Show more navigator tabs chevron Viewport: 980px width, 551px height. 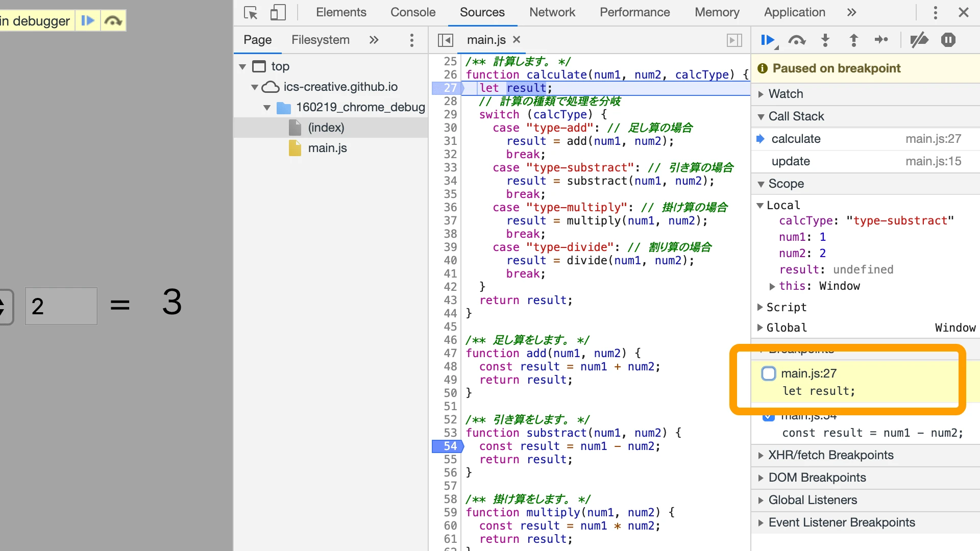[x=374, y=40]
